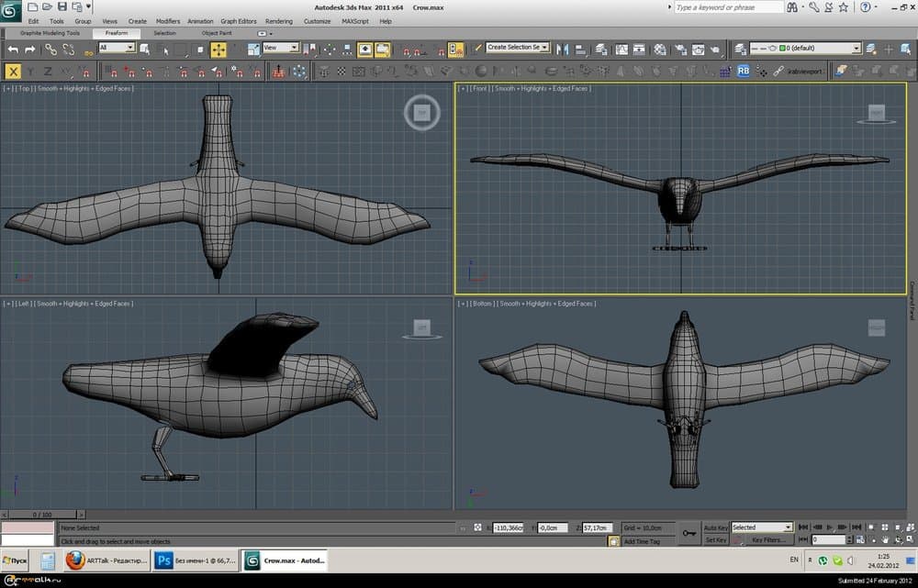The width and height of the screenshot is (918, 588).
Task: Open the selection filter 'All' dropdown
Action: 117,48
